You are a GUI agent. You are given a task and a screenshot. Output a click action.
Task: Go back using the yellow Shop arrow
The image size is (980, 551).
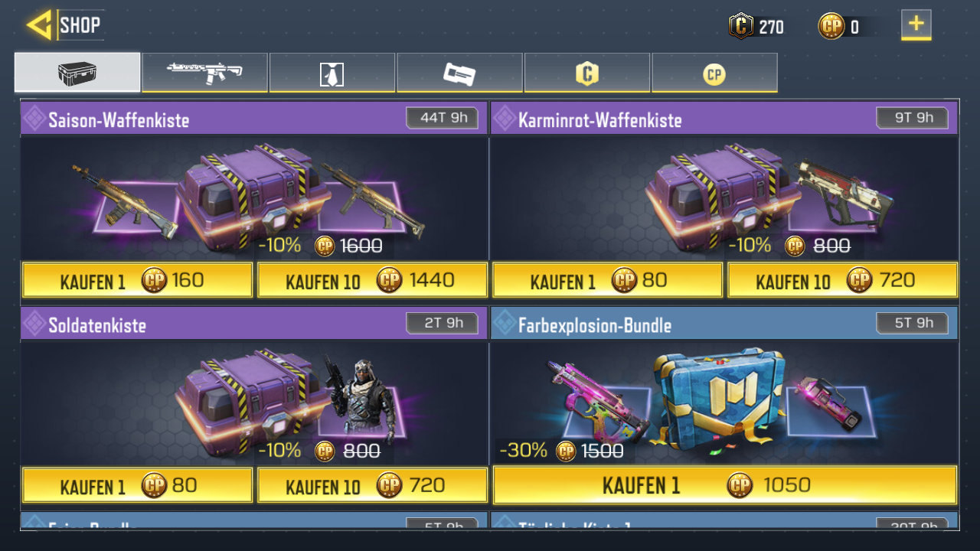38,24
